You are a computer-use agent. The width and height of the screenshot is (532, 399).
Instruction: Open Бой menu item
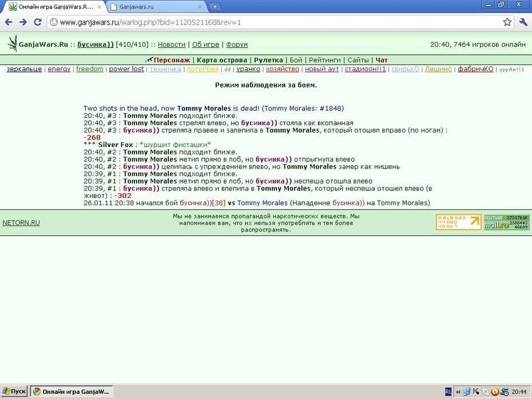296,60
